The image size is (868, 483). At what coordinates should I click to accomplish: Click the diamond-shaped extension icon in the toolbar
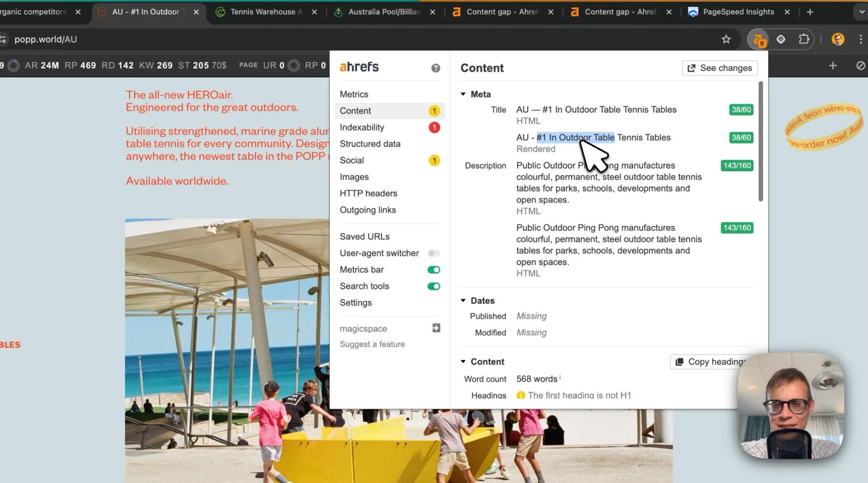[x=781, y=39]
